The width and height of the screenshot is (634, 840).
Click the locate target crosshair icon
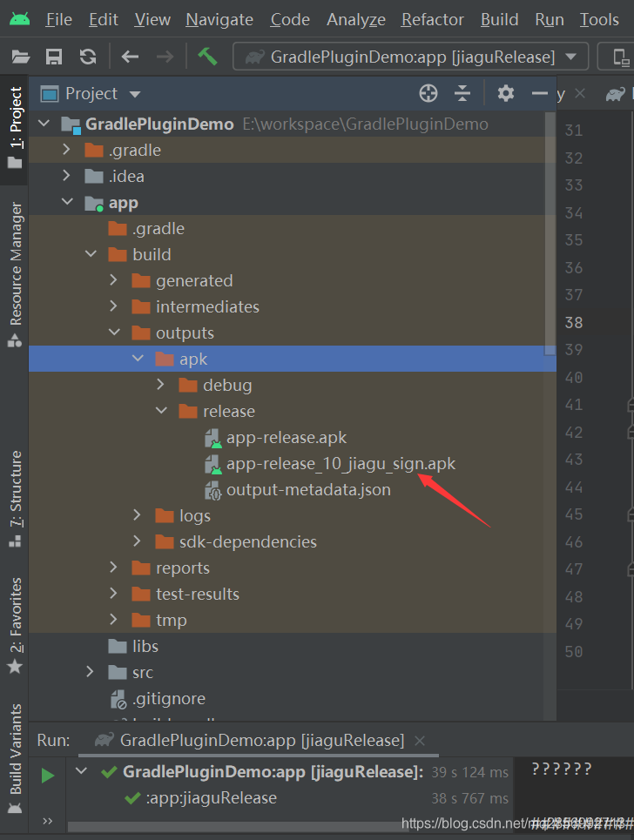tap(428, 93)
